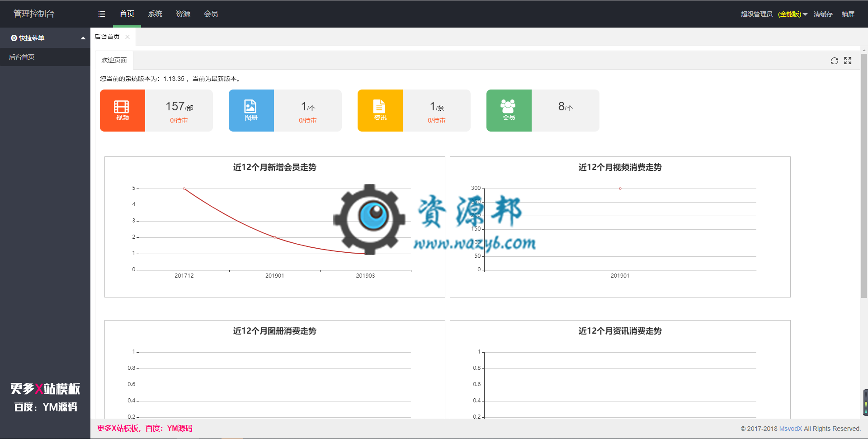
Task: Click the gear icon beside 快捷菜单
Action: 14,38
